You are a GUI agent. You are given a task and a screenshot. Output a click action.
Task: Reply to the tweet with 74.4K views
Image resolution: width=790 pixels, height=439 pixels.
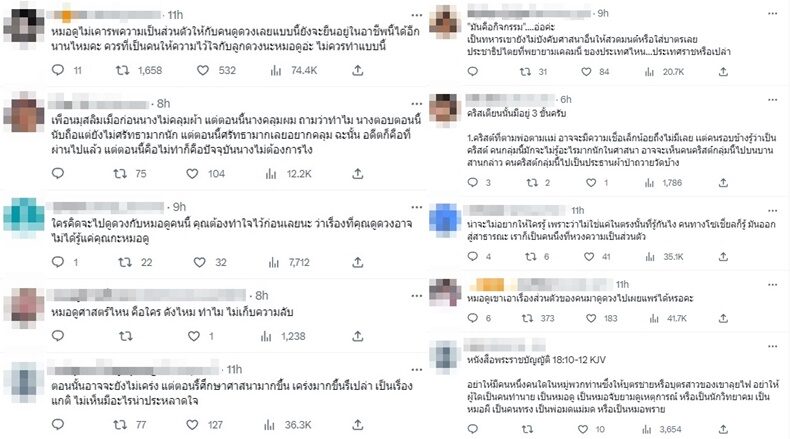58,70
